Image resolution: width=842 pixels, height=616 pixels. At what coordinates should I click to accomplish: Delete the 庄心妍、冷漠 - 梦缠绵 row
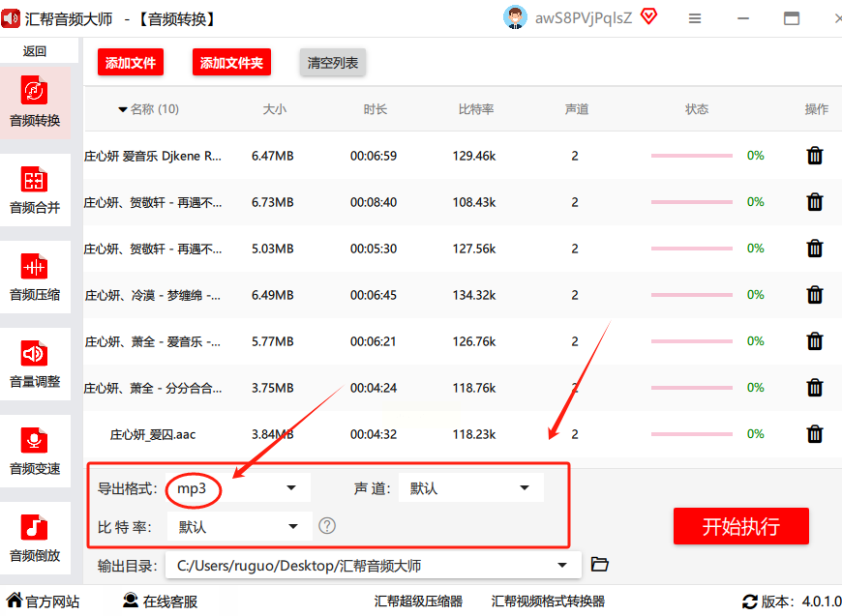click(815, 295)
